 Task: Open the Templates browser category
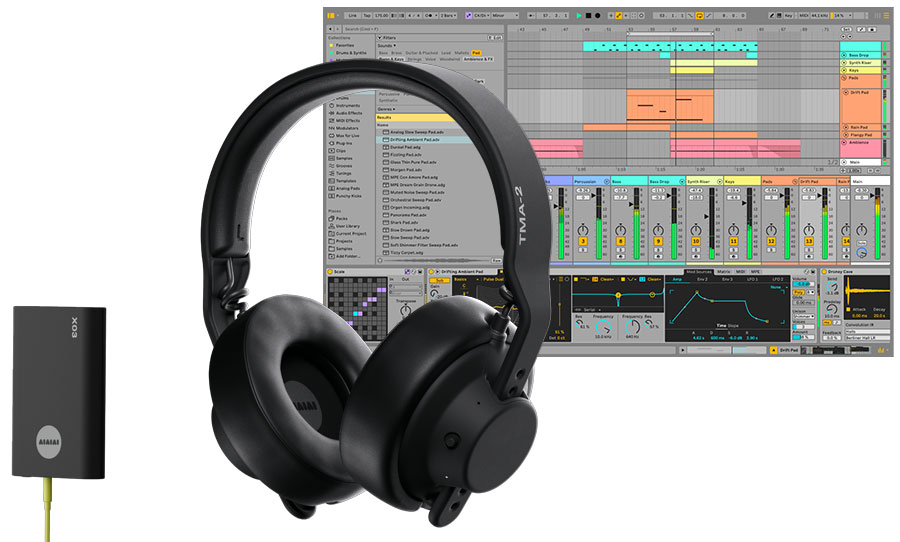click(x=343, y=180)
